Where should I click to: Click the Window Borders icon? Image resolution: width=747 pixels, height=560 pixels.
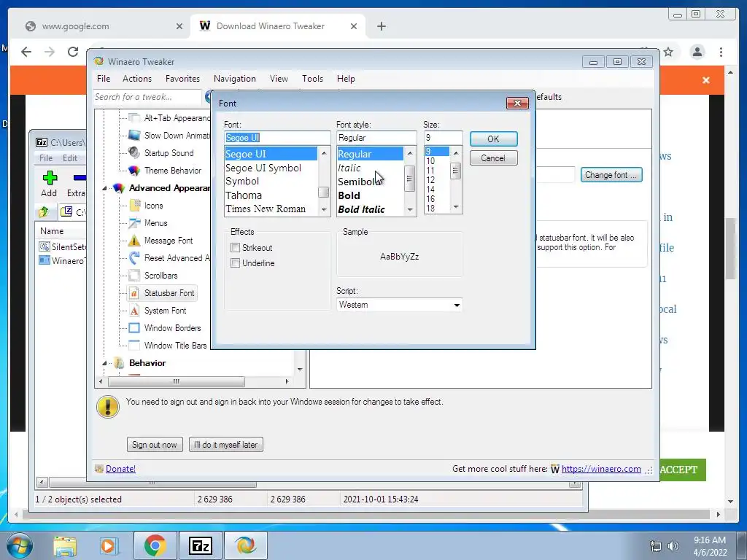coord(135,327)
